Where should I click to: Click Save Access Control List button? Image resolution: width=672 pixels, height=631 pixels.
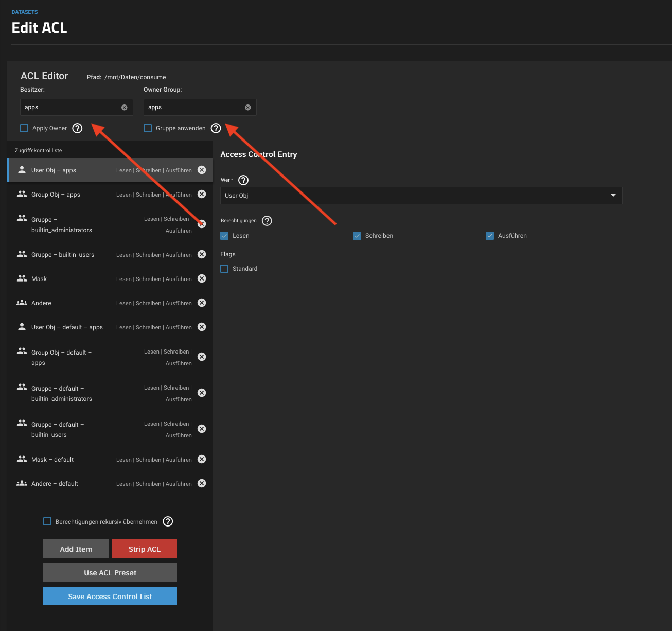pyautogui.click(x=110, y=596)
